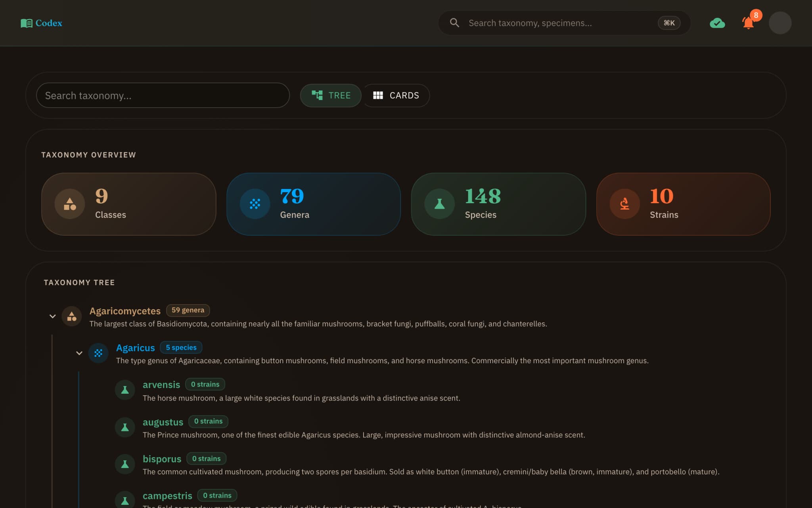
Task: Open the cloud sync status icon
Action: (717, 23)
